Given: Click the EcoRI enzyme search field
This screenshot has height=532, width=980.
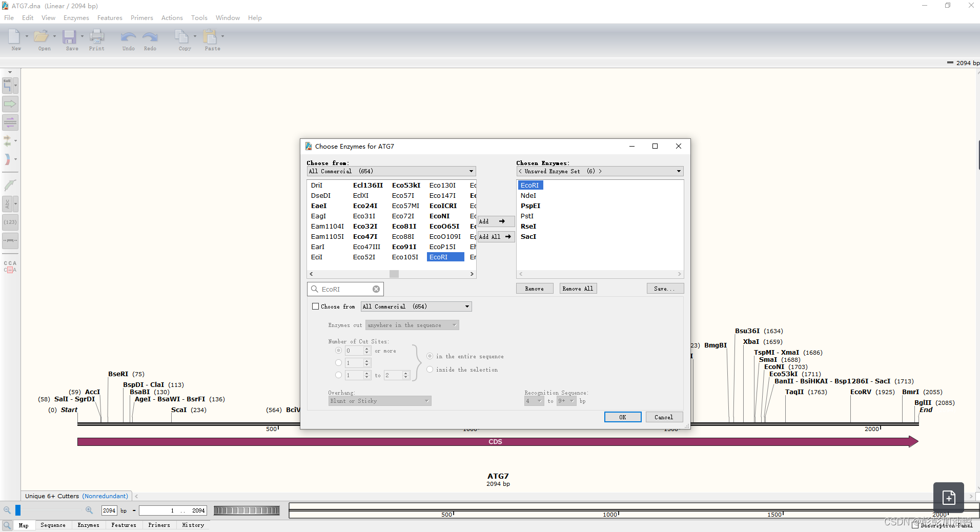Looking at the screenshot, I should click(345, 289).
